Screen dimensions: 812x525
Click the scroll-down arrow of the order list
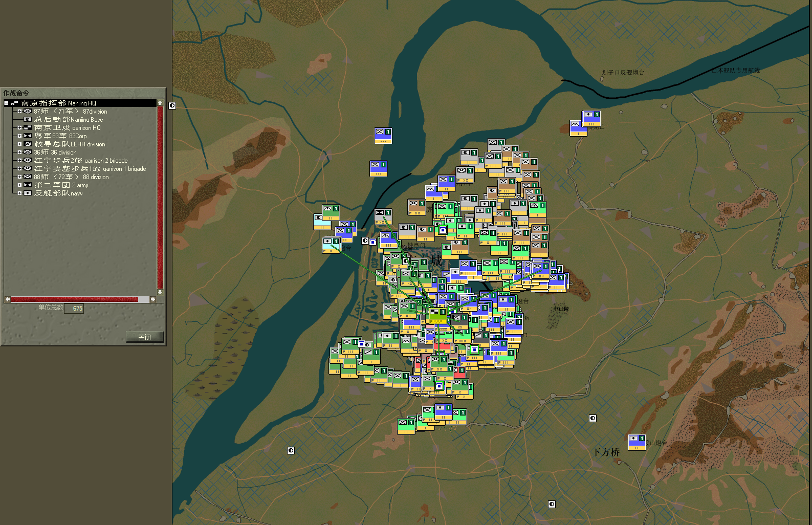coord(160,292)
